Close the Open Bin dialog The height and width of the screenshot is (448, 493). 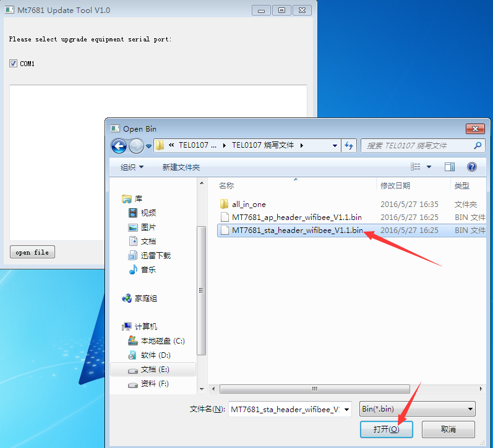pos(475,129)
